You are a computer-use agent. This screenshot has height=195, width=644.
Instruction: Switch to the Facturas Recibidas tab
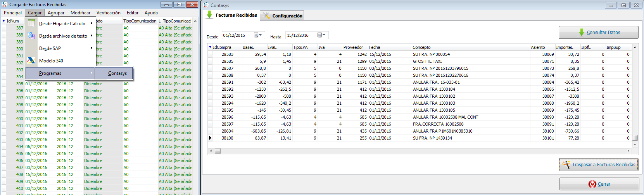click(231, 15)
